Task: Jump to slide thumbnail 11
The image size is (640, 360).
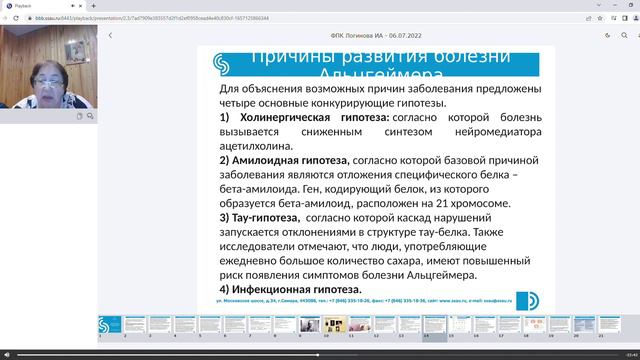Action: [360, 325]
